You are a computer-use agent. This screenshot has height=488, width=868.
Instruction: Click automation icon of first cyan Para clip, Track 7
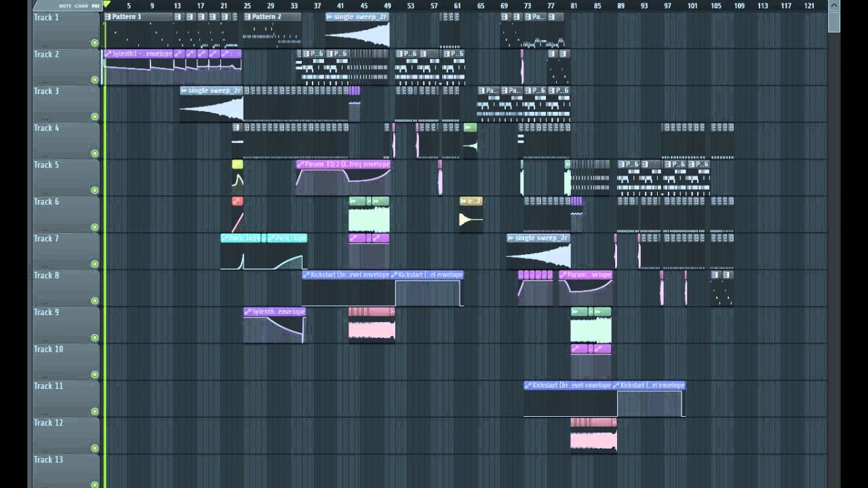(x=224, y=238)
